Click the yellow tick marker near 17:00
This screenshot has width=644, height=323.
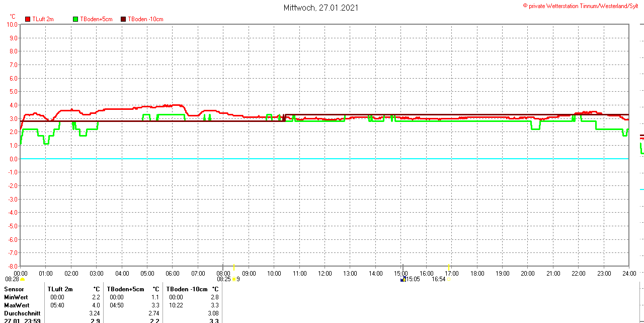449,267
